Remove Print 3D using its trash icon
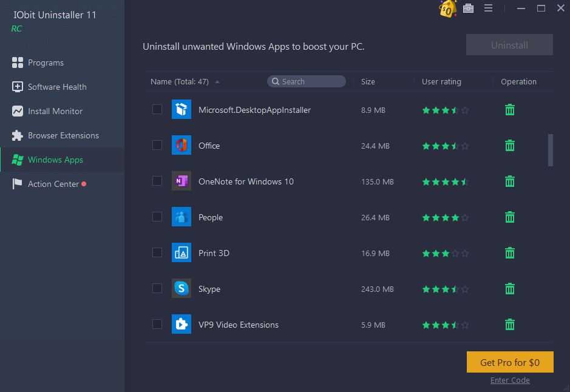The width and height of the screenshot is (570, 392). click(x=510, y=253)
